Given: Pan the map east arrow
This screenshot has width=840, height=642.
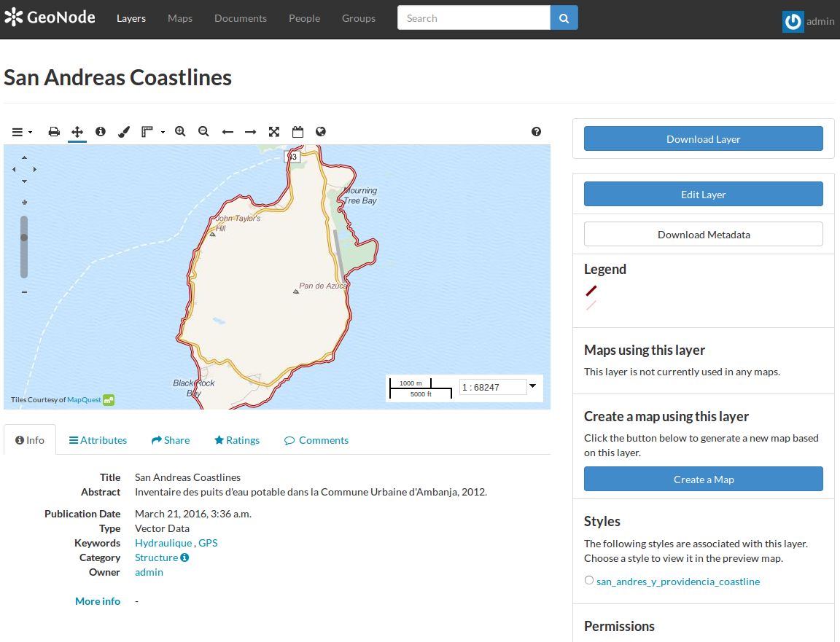Looking at the screenshot, I should pyautogui.click(x=34, y=169).
